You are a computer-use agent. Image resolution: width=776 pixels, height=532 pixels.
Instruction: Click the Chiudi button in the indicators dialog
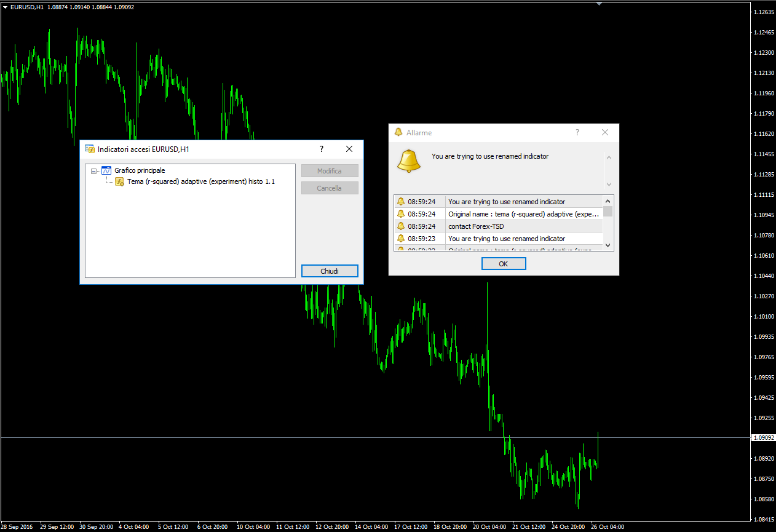(330, 271)
